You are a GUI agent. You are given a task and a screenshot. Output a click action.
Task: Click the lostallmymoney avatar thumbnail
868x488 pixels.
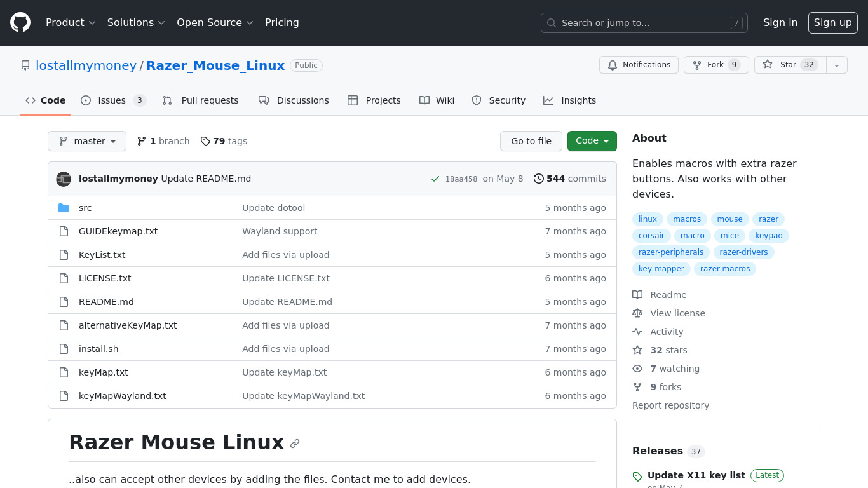click(x=64, y=179)
